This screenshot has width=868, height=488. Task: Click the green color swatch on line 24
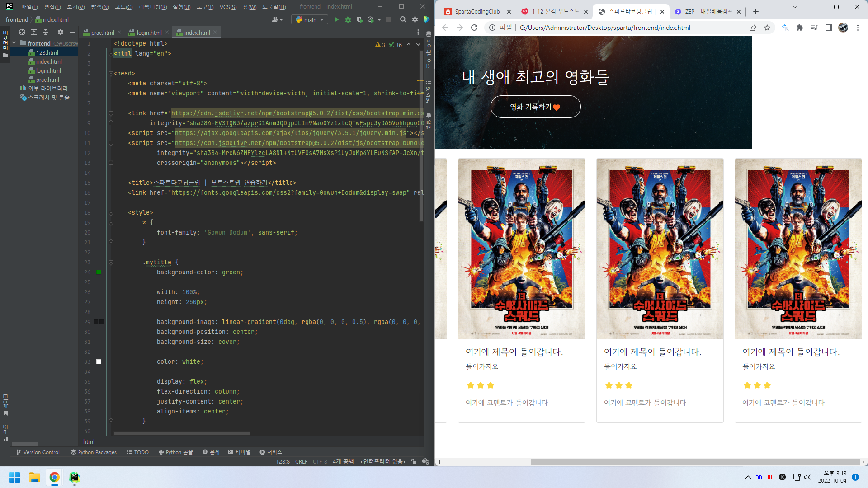(x=99, y=272)
